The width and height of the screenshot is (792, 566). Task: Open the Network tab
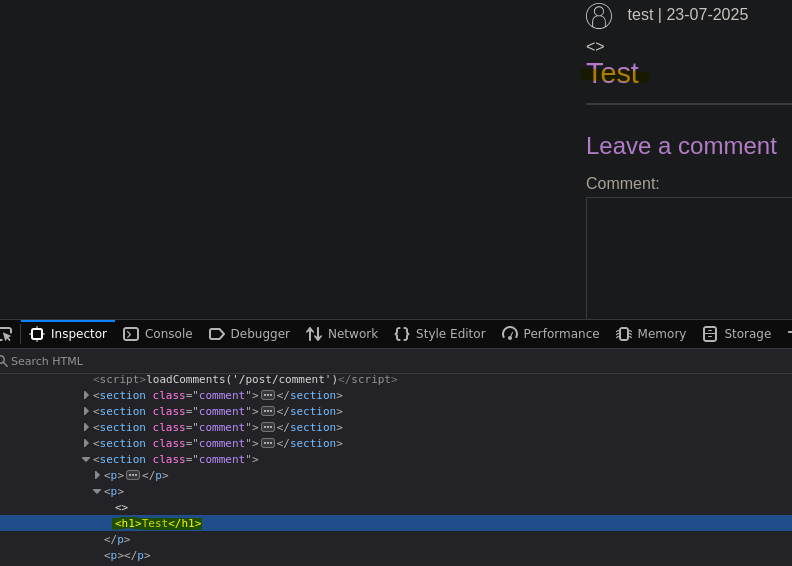tap(342, 334)
